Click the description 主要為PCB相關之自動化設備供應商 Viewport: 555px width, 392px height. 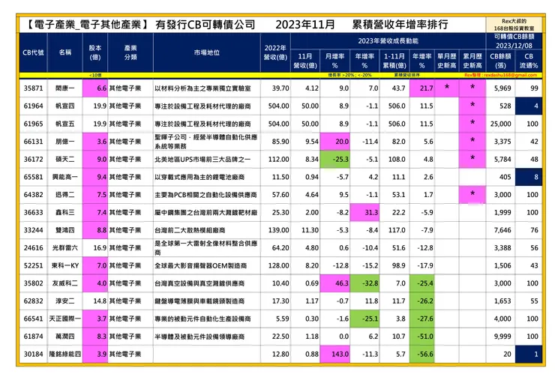point(205,195)
